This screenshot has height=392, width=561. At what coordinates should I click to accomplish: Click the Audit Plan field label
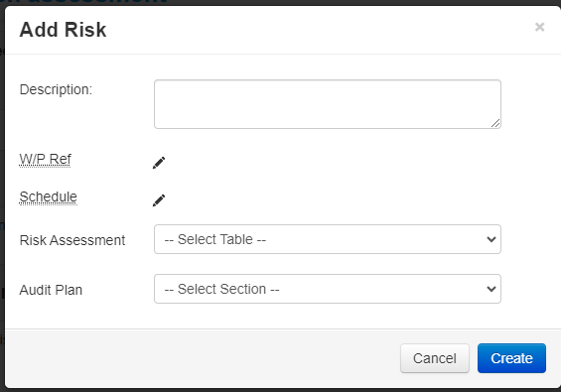point(51,290)
